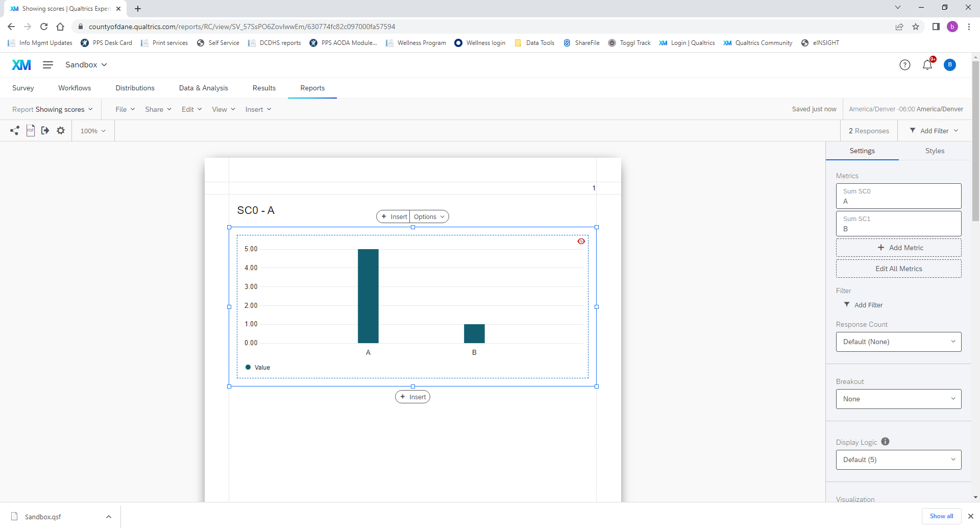Reload the page
The height and width of the screenshot is (531, 980).
(x=44, y=27)
